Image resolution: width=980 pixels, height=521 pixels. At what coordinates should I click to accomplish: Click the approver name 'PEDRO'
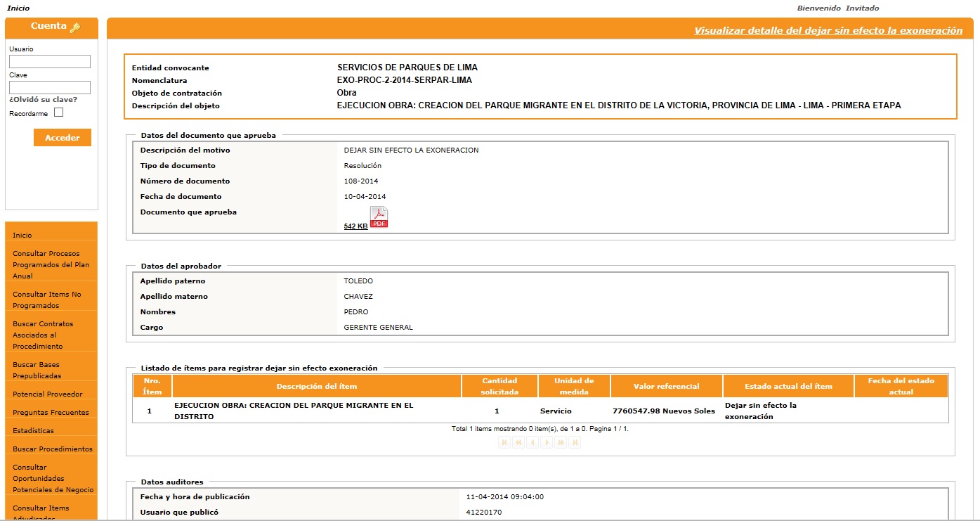coord(356,312)
